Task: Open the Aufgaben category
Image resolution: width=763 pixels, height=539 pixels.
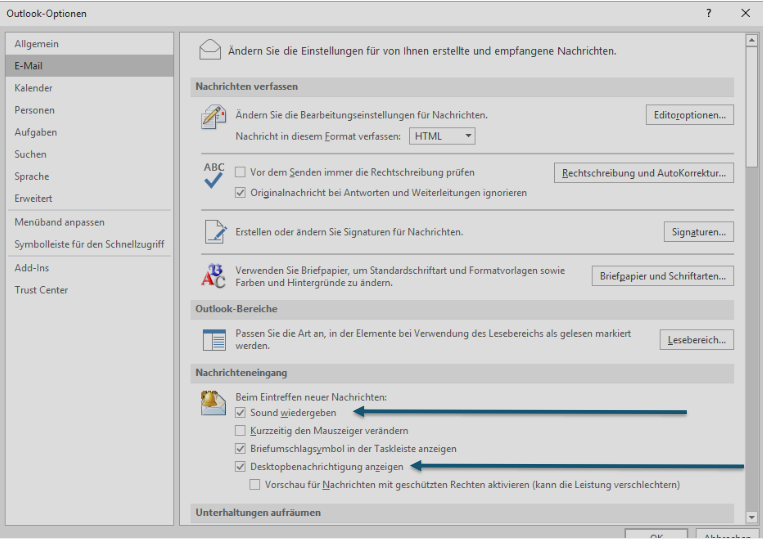Action: (90, 132)
